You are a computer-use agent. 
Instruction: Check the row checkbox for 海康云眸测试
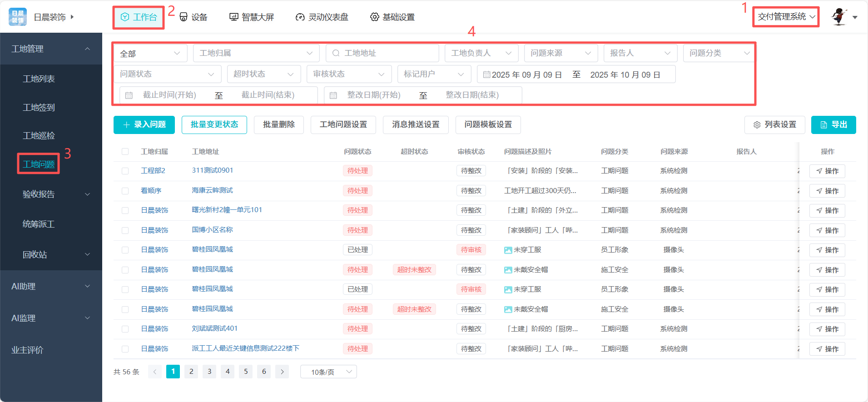click(125, 191)
